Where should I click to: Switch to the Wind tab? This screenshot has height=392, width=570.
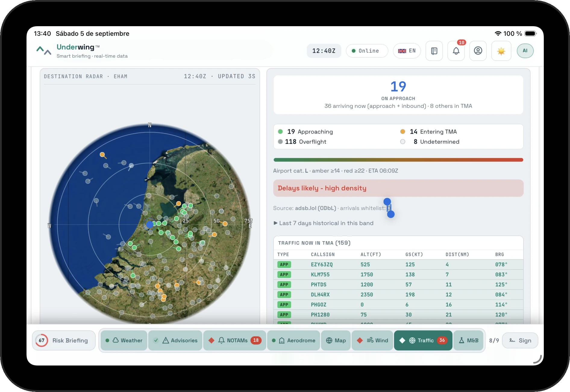point(372,341)
